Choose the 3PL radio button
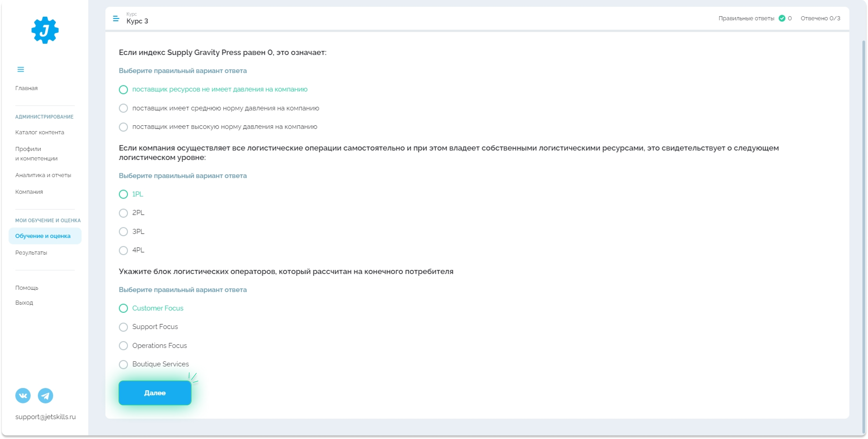 [123, 232]
